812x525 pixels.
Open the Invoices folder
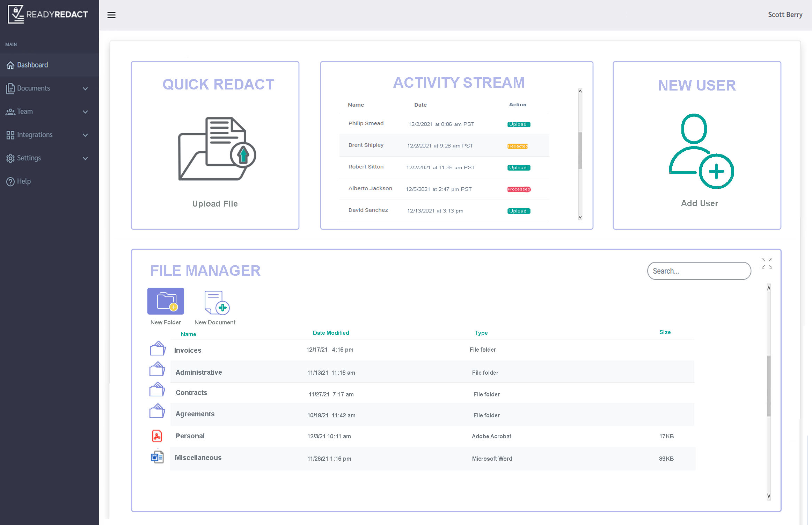[188, 350]
